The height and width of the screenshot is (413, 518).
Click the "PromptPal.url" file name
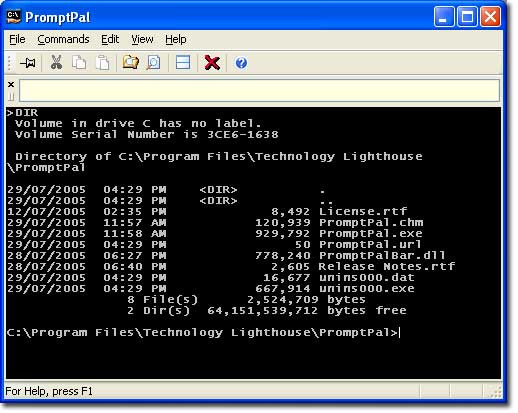point(370,244)
